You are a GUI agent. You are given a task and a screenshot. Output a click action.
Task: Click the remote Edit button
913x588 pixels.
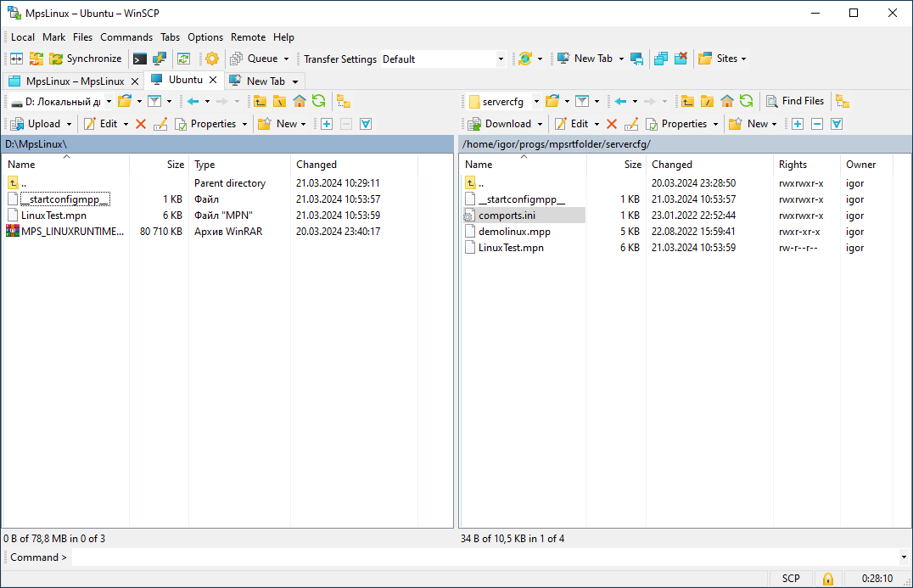[572, 124]
